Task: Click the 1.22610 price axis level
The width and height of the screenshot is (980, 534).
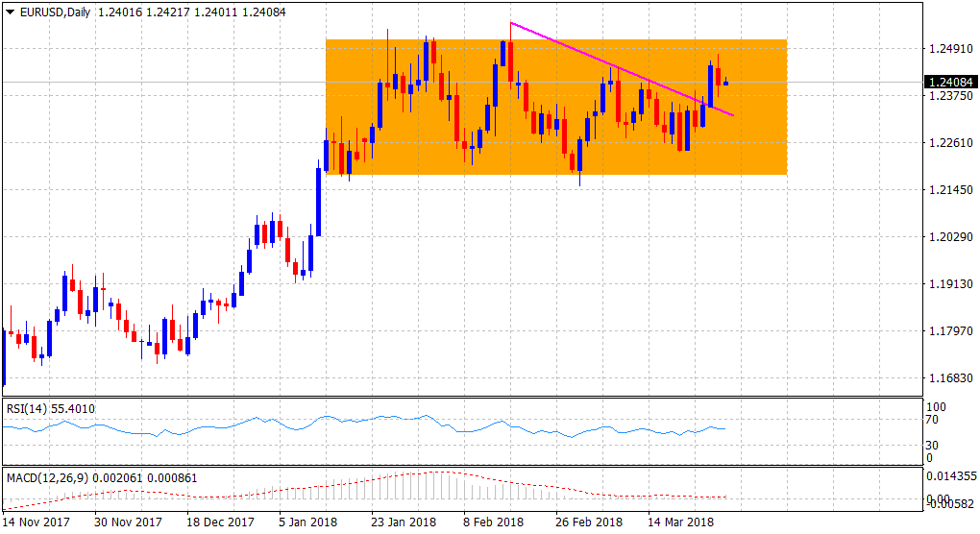Action: click(950, 142)
